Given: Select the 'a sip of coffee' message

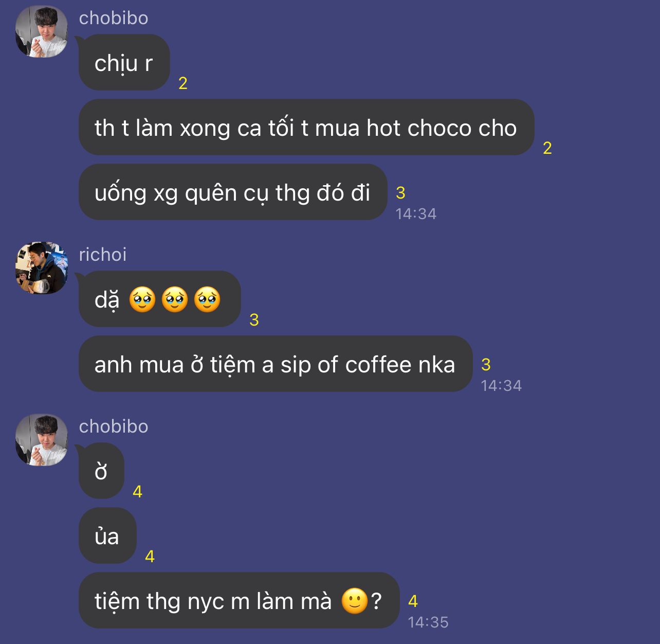Looking at the screenshot, I should 275,364.
